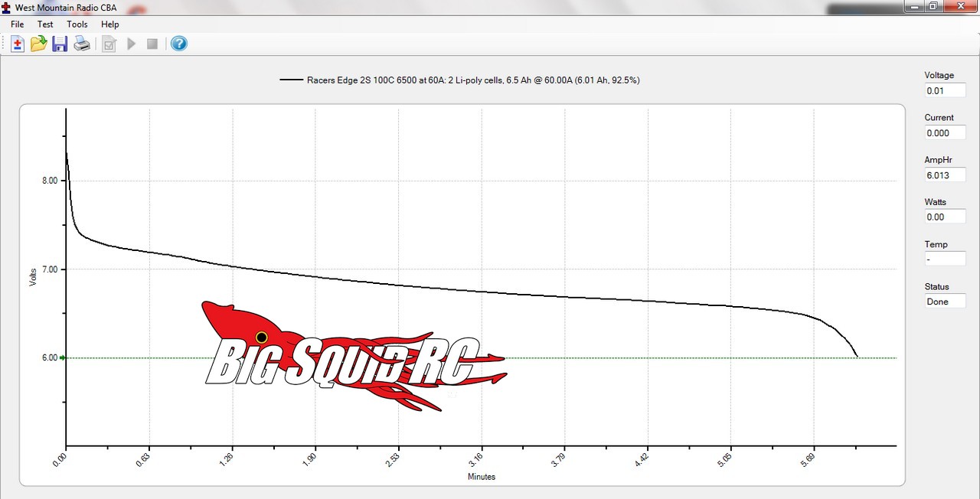Click the Voltage field showing 0.01
The width and height of the screenshot is (980, 499).
(945, 90)
